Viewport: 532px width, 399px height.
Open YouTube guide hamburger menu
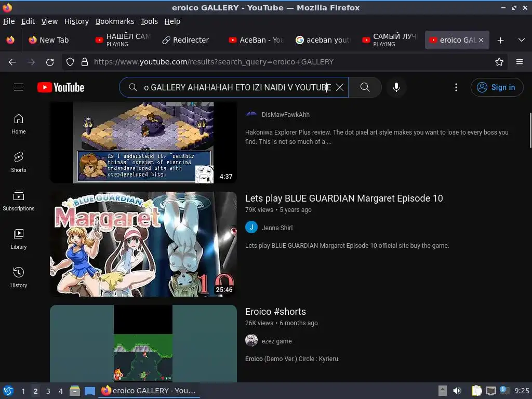point(19,87)
